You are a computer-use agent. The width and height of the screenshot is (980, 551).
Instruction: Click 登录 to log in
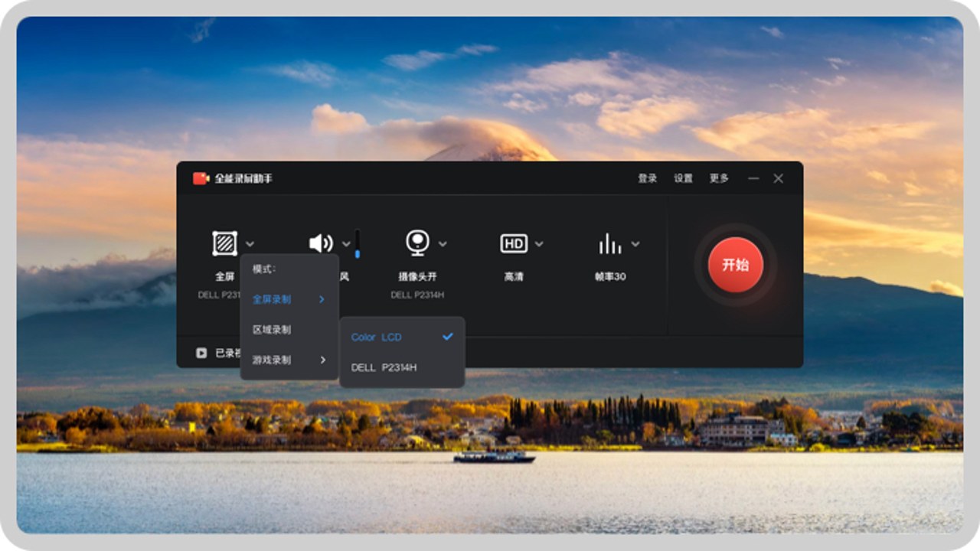648,178
